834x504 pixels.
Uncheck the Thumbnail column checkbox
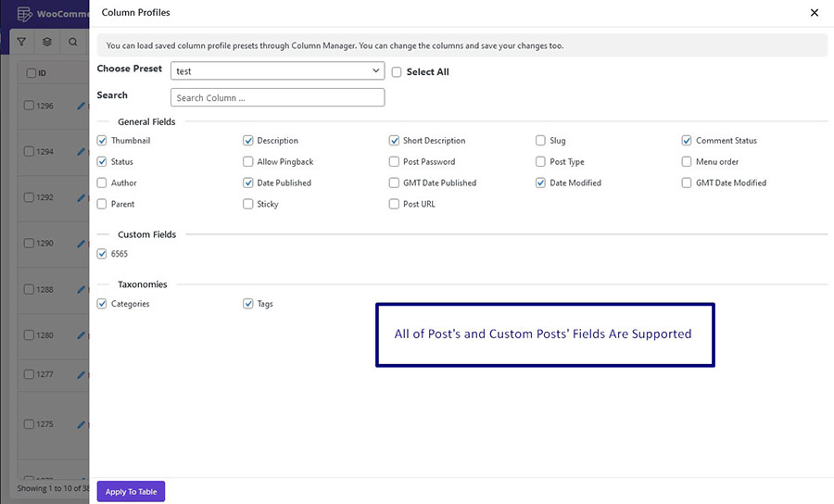(102, 140)
